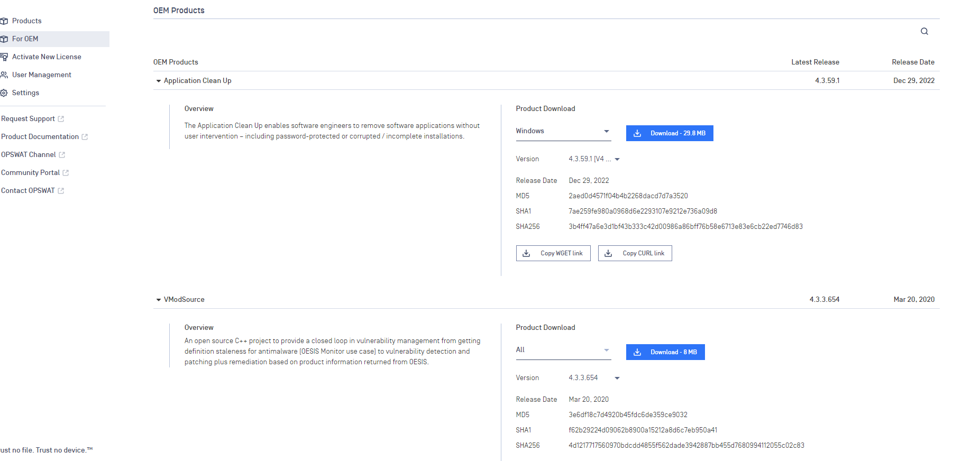
Task: Collapse the Application Clean Up row
Action: [x=158, y=81]
